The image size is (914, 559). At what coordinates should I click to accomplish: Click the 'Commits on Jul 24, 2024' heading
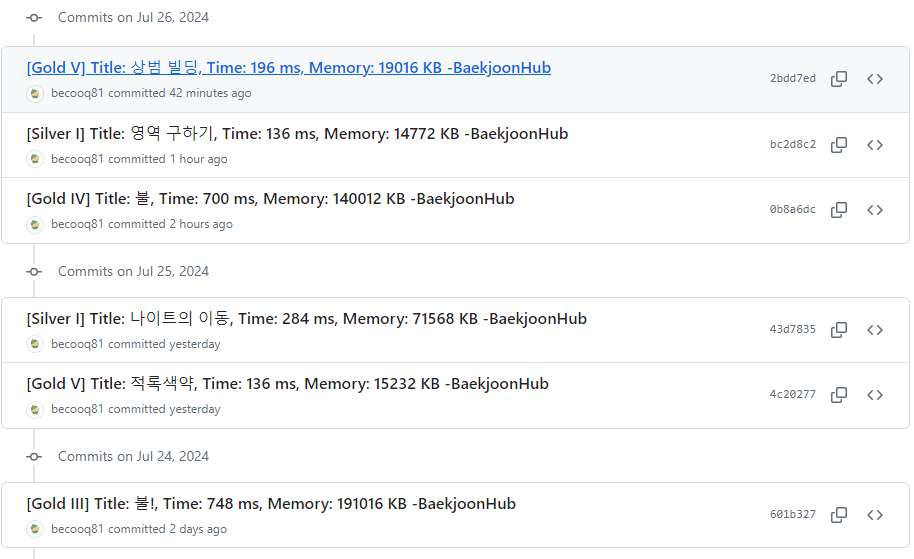(133, 456)
